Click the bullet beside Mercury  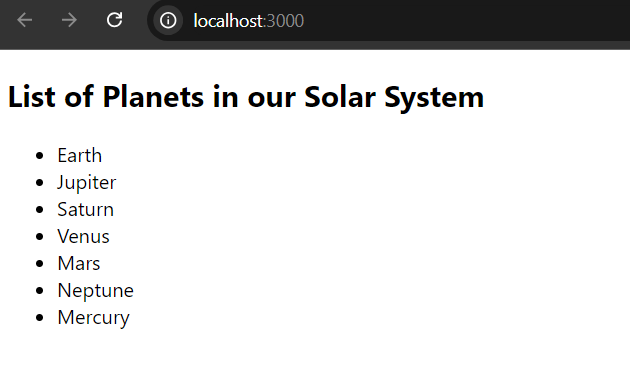click(x=39, y=317)
